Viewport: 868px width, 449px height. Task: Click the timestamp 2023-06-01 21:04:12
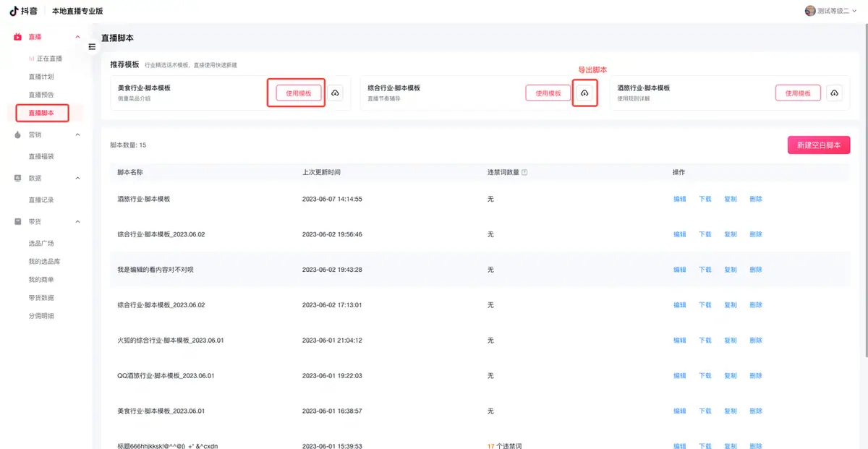click(332, 341)
